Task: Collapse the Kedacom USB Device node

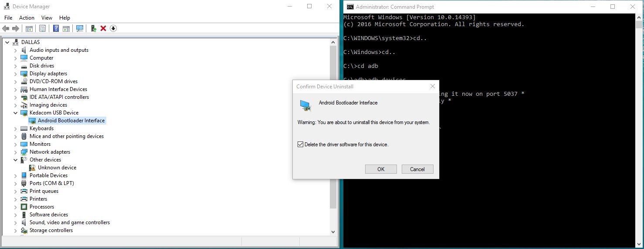Action: coord(16,113)
